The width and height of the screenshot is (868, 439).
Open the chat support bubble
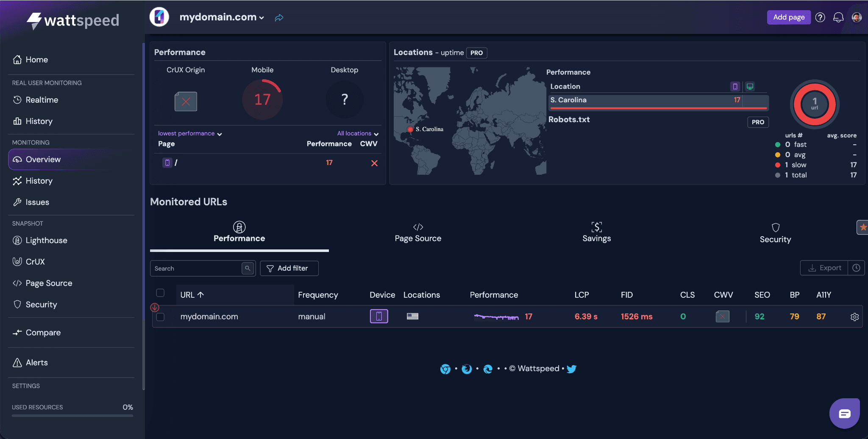click(845, 414)
